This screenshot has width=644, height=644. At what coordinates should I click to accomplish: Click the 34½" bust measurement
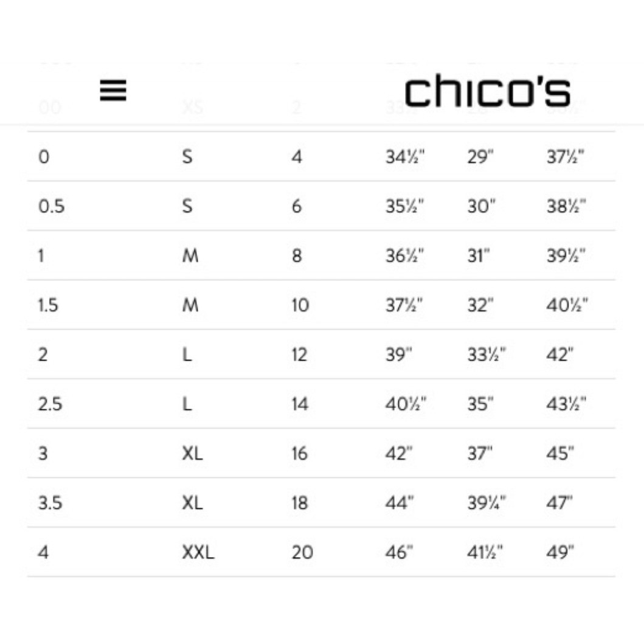pyautogui.click(x=405, y=156)
